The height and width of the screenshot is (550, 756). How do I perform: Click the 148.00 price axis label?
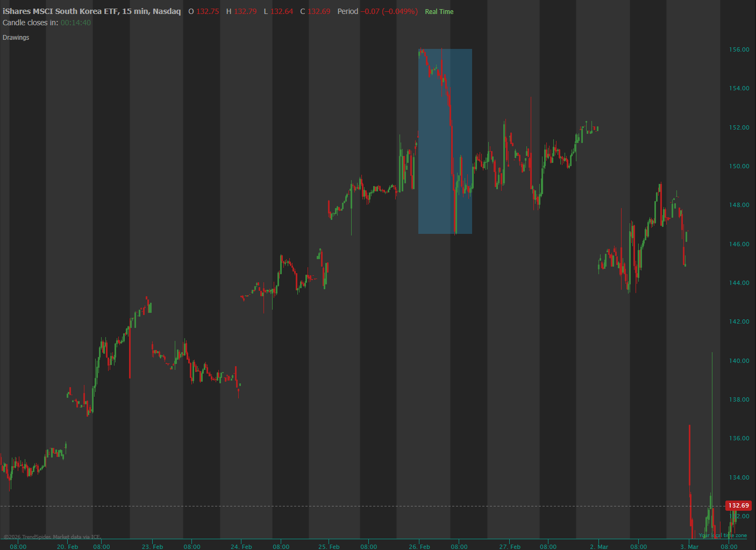(739, 205)
